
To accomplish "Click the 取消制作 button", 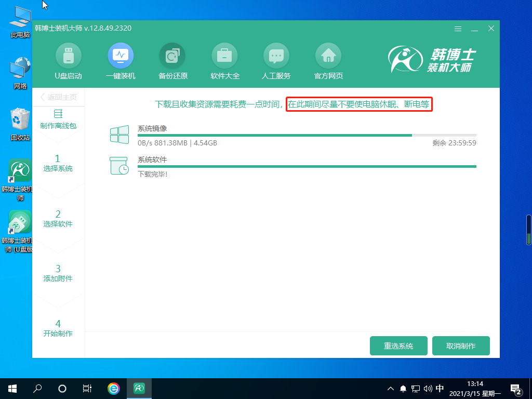I will click(x=461, y=346).
